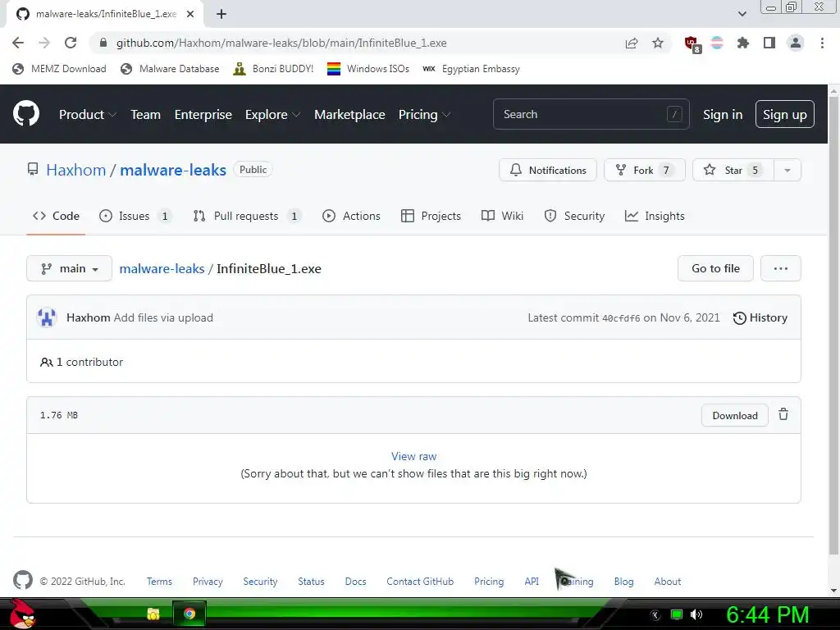Open the Projects tab
The width and height of the screenshot is (840, 630).
click(x=431, y=216)
